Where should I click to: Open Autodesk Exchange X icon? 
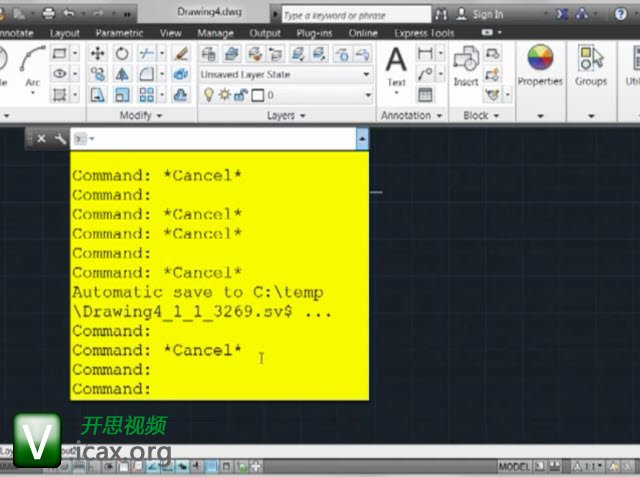[562, 14]
